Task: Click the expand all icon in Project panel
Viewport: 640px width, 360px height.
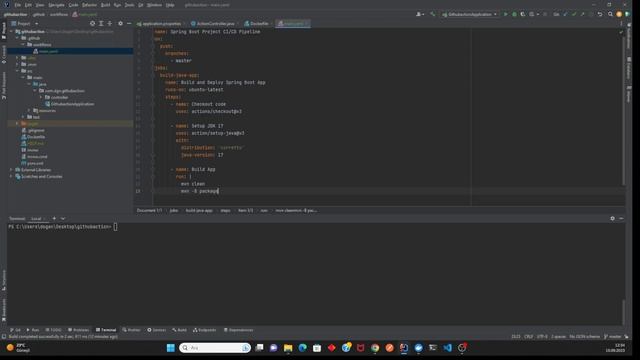Action: tap(101, 24)
